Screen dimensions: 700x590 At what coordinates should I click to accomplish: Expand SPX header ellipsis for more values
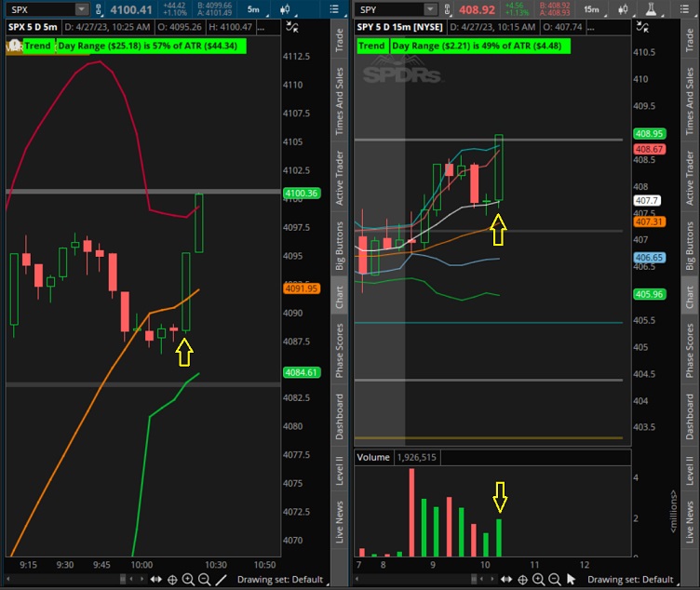(x=262, y=28)
